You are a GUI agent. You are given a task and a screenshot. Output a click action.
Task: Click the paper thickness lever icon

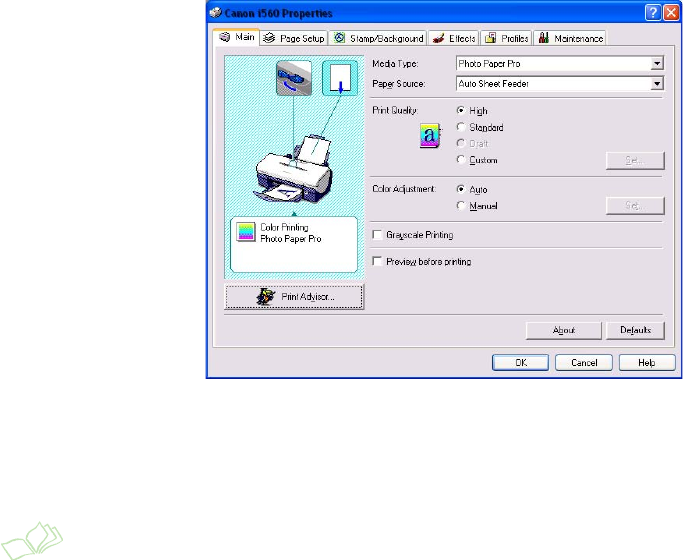pos(294,78)
